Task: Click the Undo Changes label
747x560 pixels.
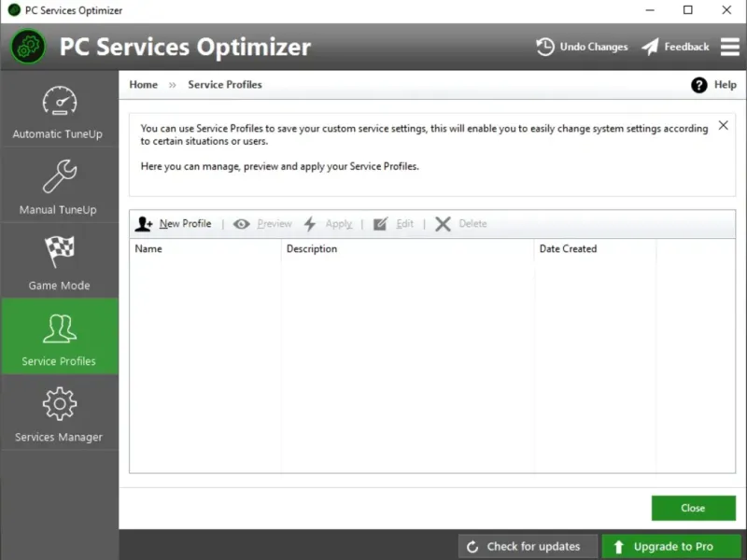Action: click(594, 47)
